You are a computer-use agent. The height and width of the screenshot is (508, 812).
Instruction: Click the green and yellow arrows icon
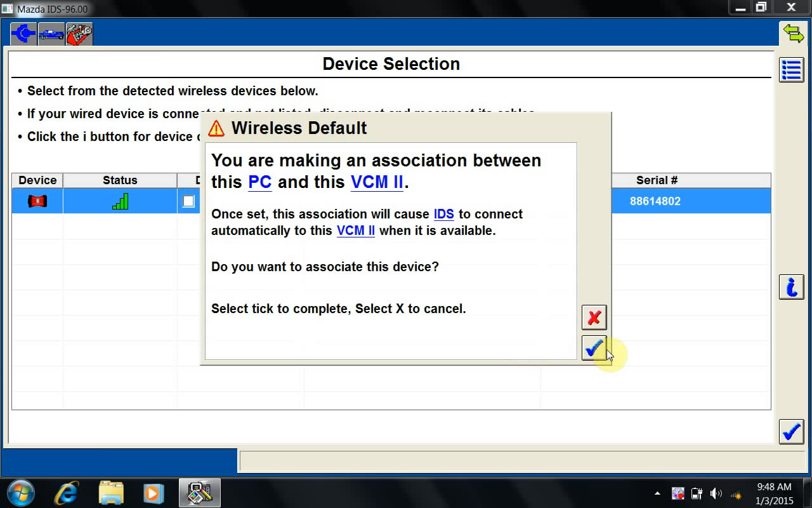coord(792,33)
